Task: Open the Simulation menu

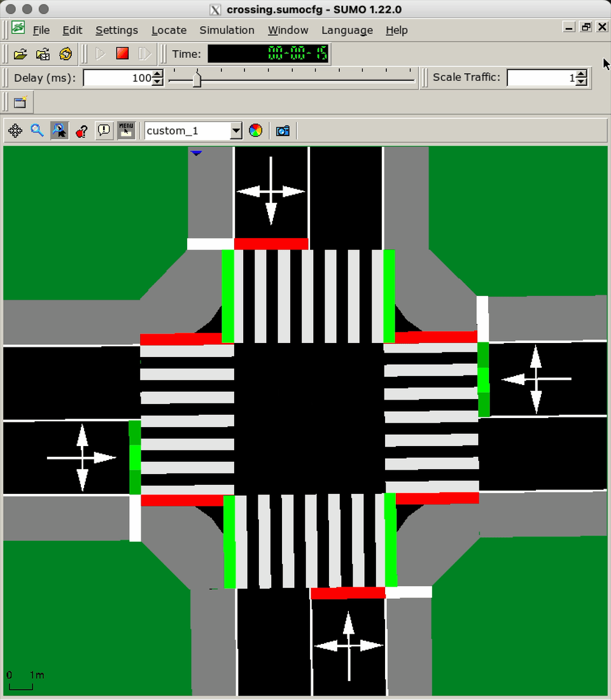Action: [x=227, y=30]
